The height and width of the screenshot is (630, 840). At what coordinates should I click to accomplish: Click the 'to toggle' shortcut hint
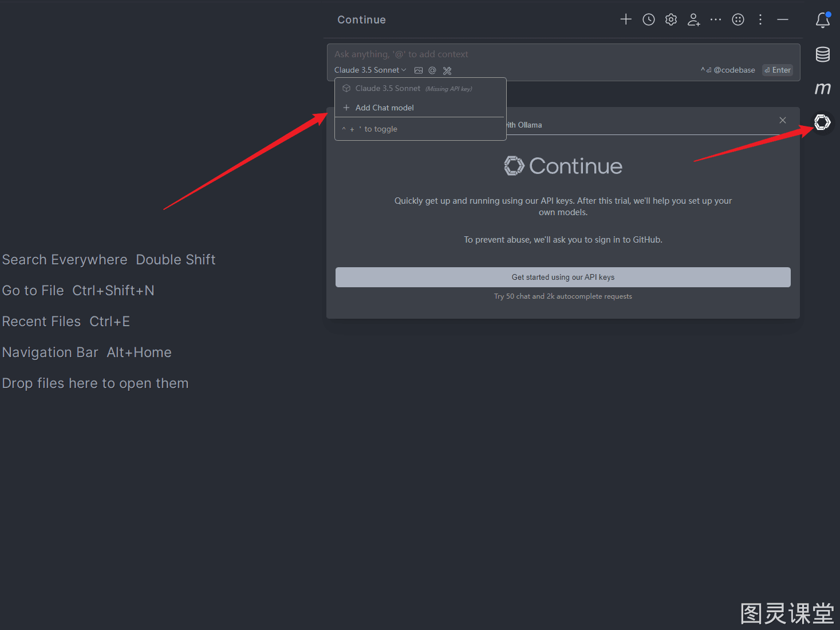pyautogui.click(x=369, y=129)
